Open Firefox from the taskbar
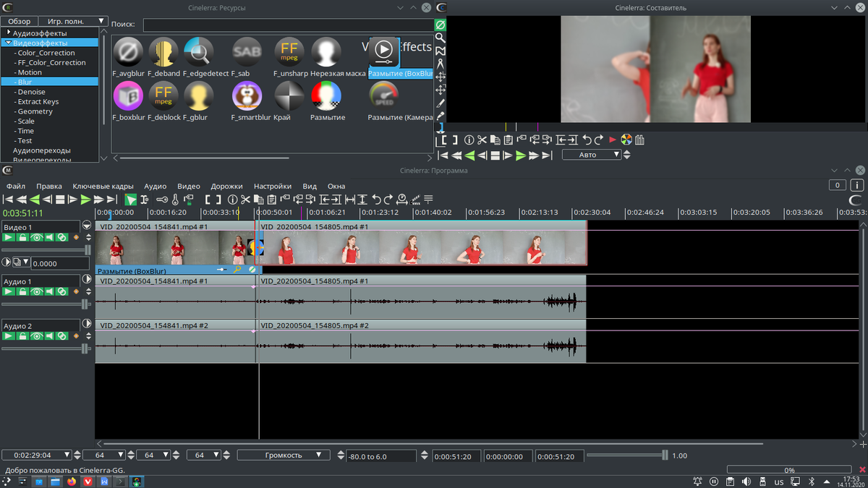 pyautogui.click(x=71, y=481)
